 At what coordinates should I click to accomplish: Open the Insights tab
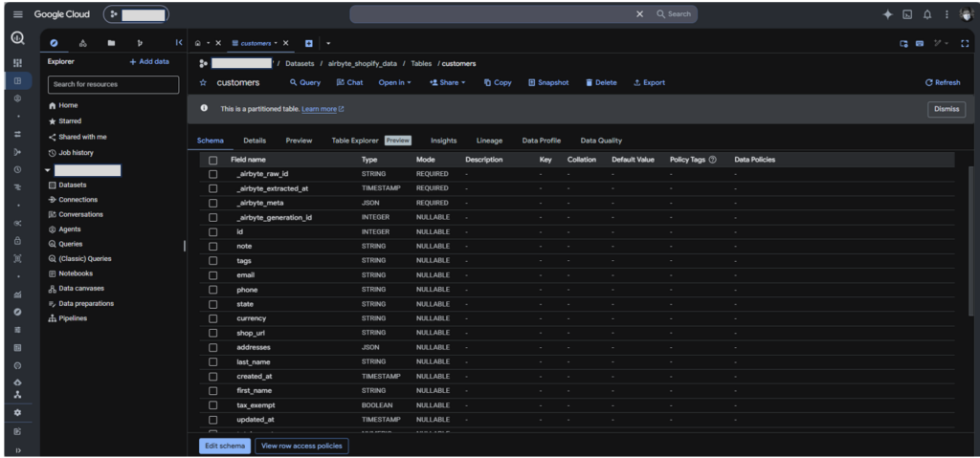click(444, 141)
